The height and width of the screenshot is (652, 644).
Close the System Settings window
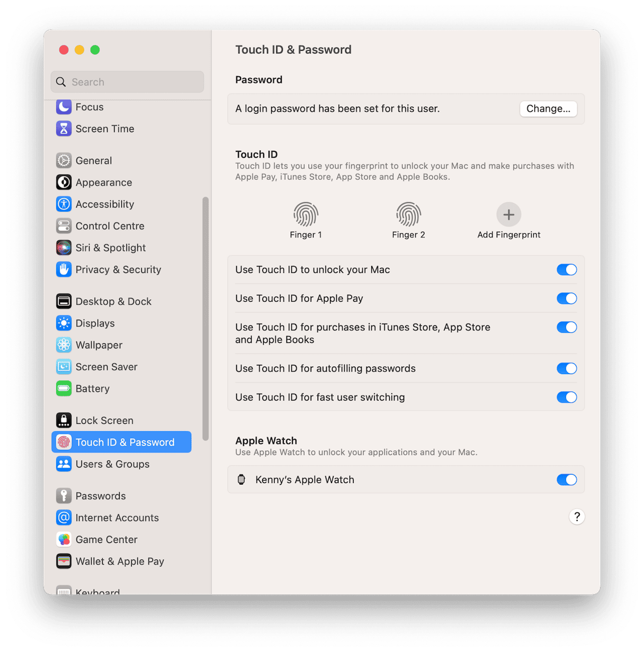tap(64, 50)
